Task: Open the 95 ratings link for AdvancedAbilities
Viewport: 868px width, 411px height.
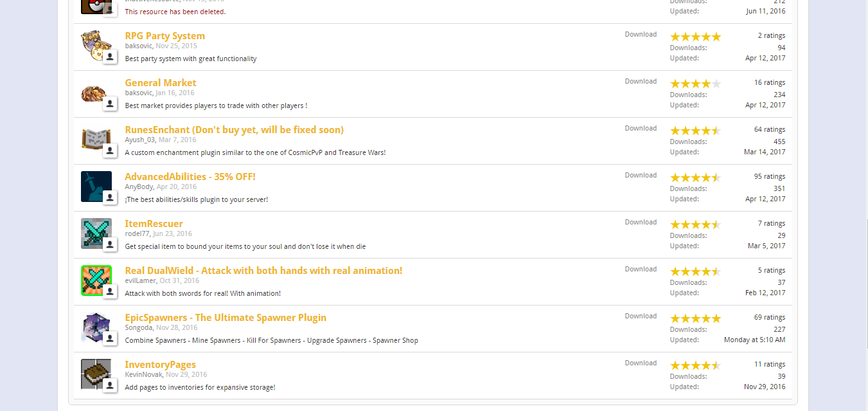Action: coord(769,177)
